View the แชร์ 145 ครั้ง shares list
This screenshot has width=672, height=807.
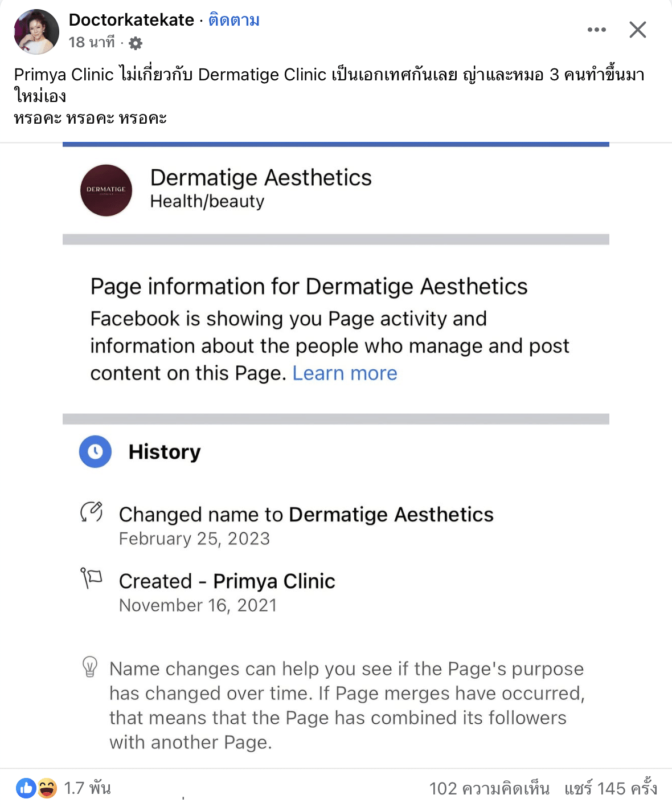pyautogui.click(x=610, y=788)
